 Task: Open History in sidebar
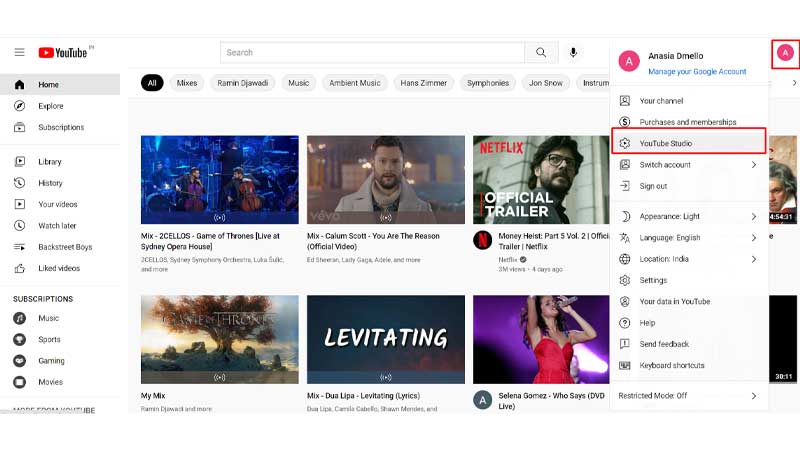pyautogui.click(x=60, y=183)
